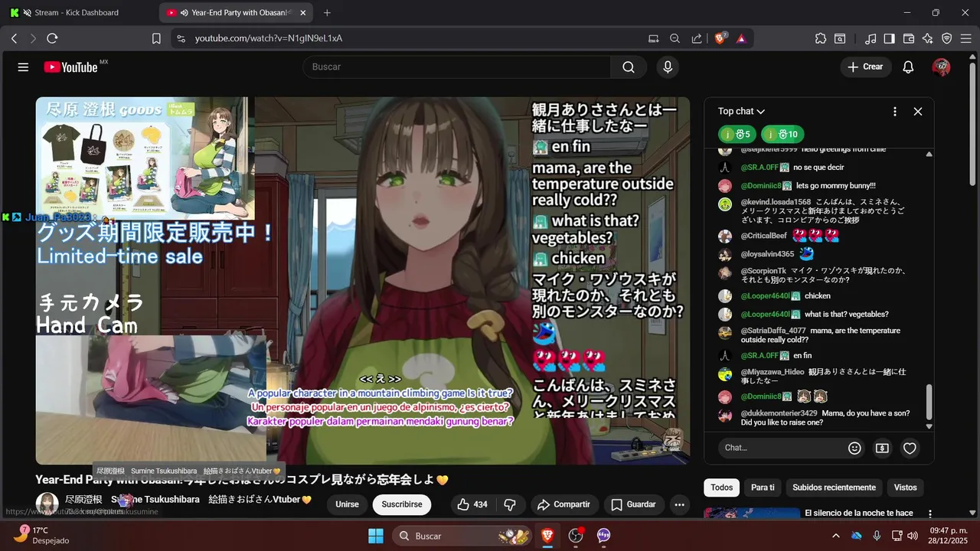Reload the current page
This screenshot has height=551, width=980.
52,38
